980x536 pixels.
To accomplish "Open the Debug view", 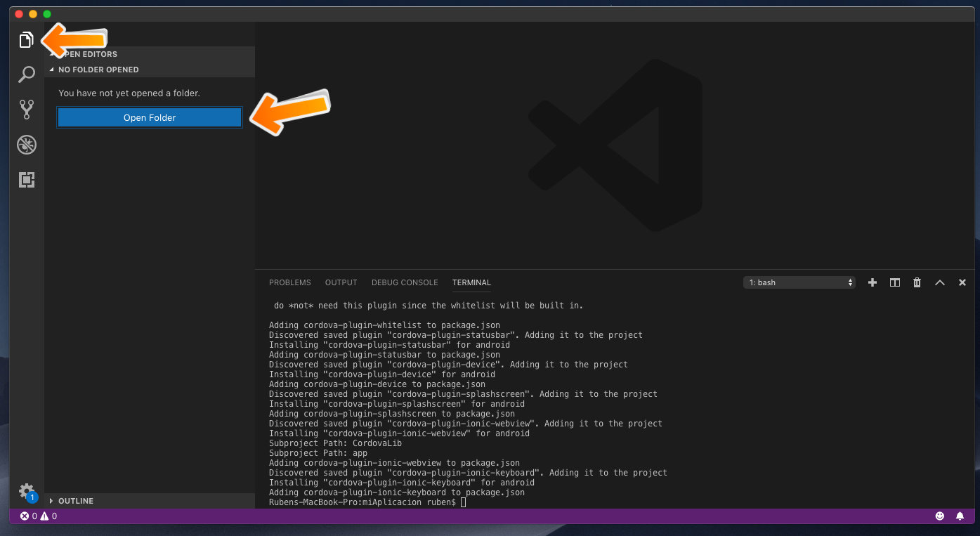I will (26, 145).
